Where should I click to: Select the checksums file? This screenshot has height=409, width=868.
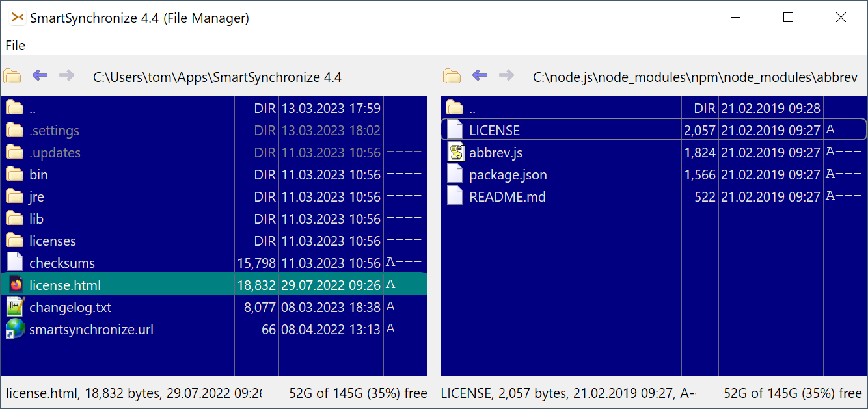pos(62,263)
